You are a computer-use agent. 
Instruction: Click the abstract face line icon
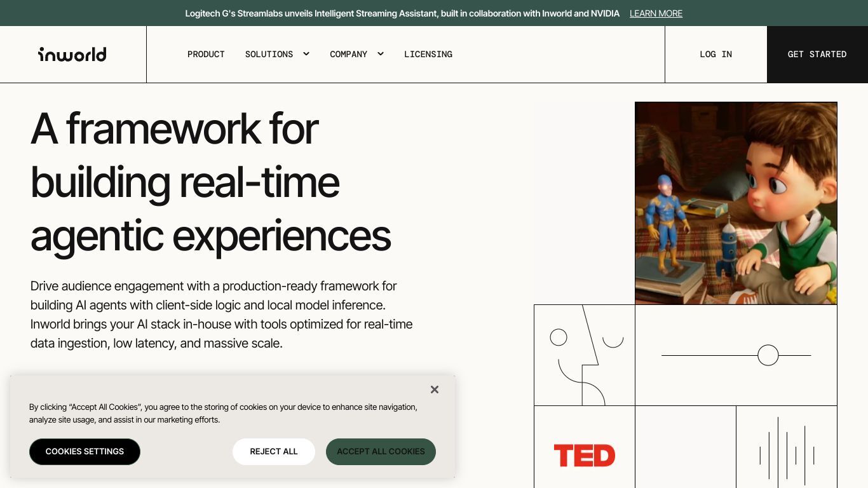coord(585,355)
